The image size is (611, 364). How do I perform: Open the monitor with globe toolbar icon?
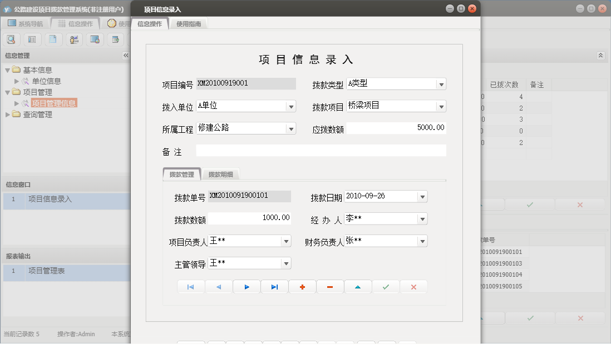(x=95, y=39)
